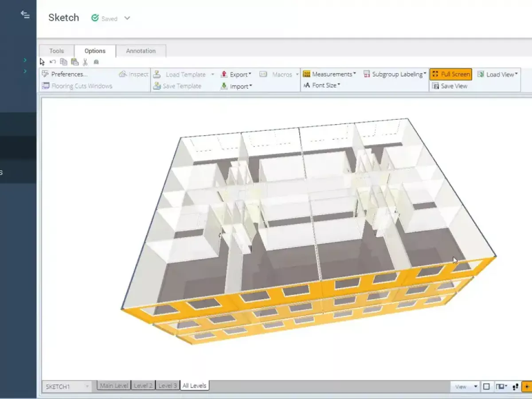
Task: Select the arrow pointer tool
Action: pyautogui.click(x=42, y=62)
